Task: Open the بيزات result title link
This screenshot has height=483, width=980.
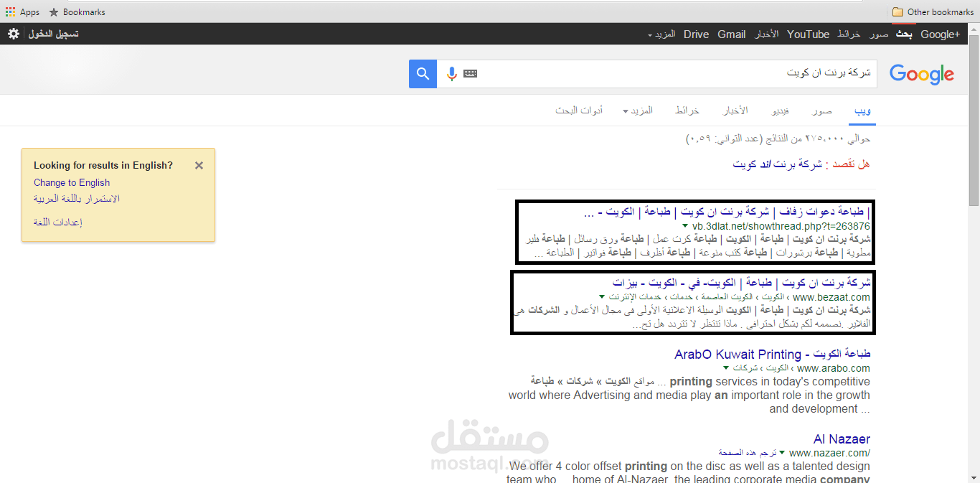Action: tap(742, 282)
